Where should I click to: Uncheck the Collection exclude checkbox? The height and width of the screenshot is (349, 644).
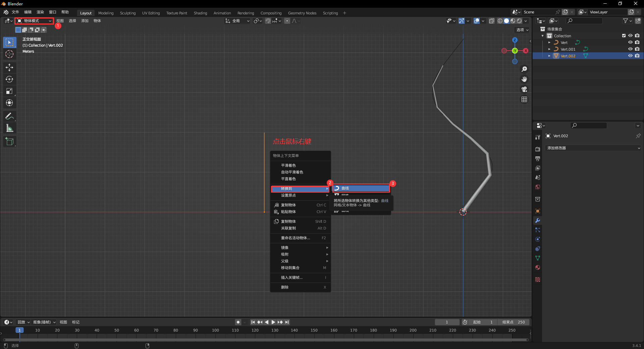click(624, 36)
